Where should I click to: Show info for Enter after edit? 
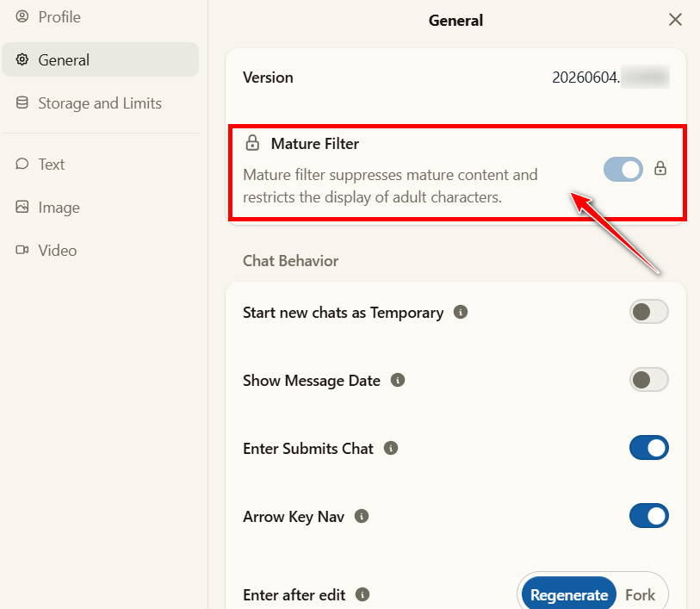[362, 594]
